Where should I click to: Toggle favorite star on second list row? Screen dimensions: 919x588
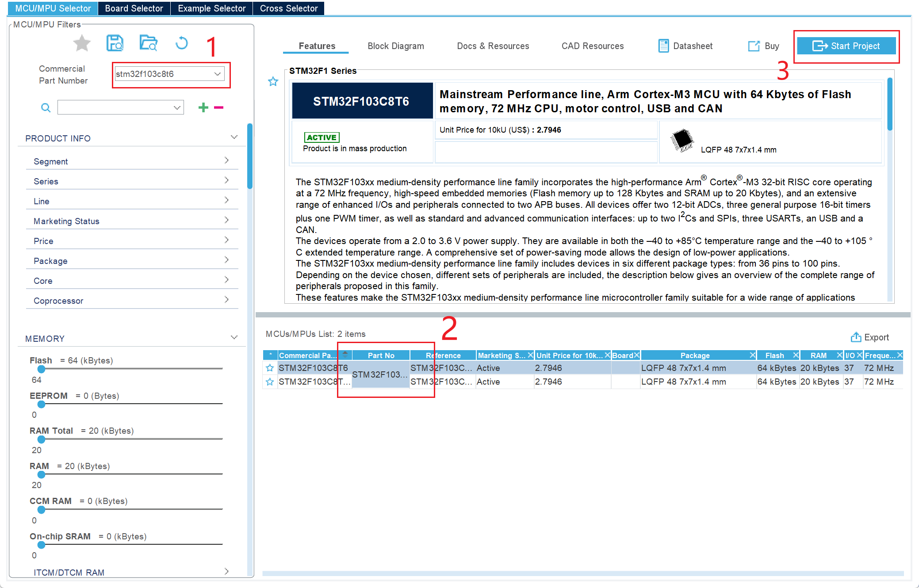tap(270, 382)
